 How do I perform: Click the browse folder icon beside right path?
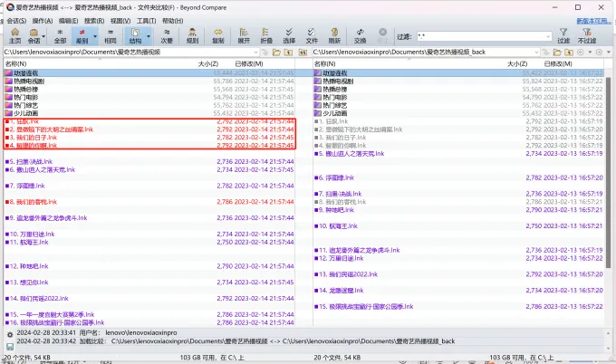tap(557, 53)
